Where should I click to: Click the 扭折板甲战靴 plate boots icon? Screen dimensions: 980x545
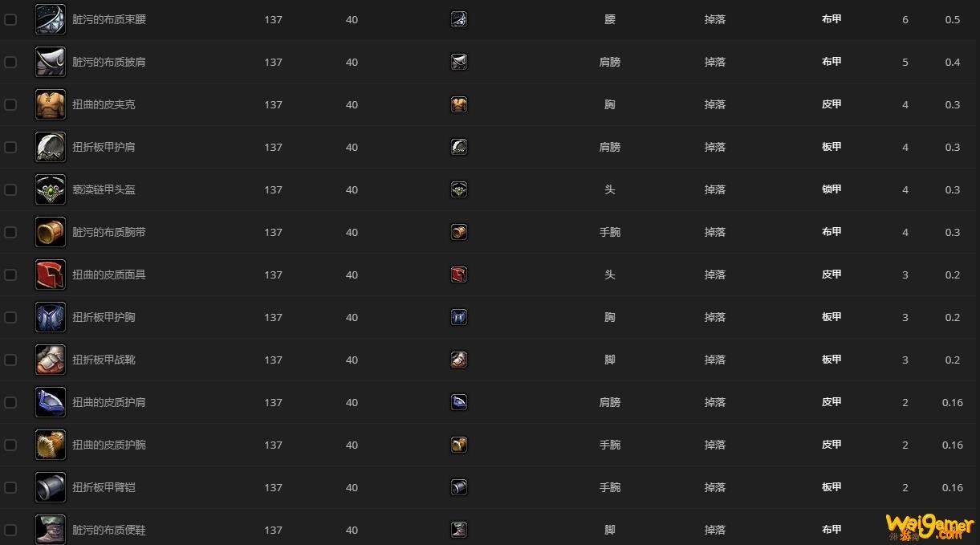[51, 360]
